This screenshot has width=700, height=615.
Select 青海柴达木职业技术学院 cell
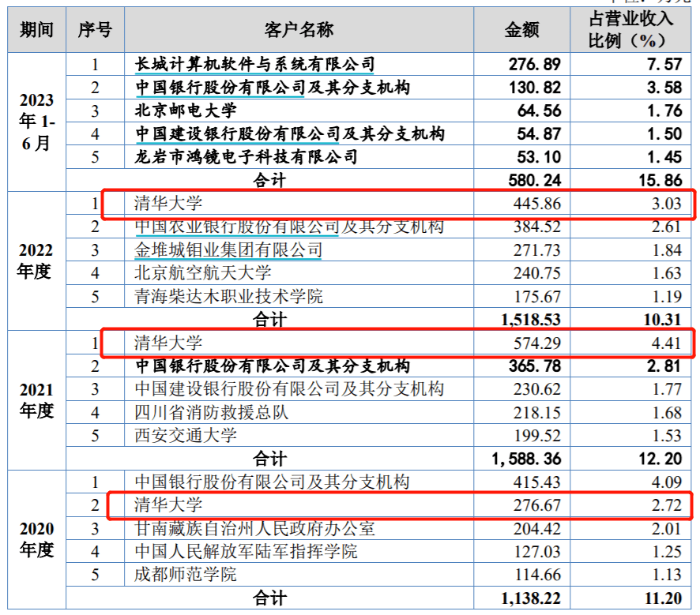299,297
